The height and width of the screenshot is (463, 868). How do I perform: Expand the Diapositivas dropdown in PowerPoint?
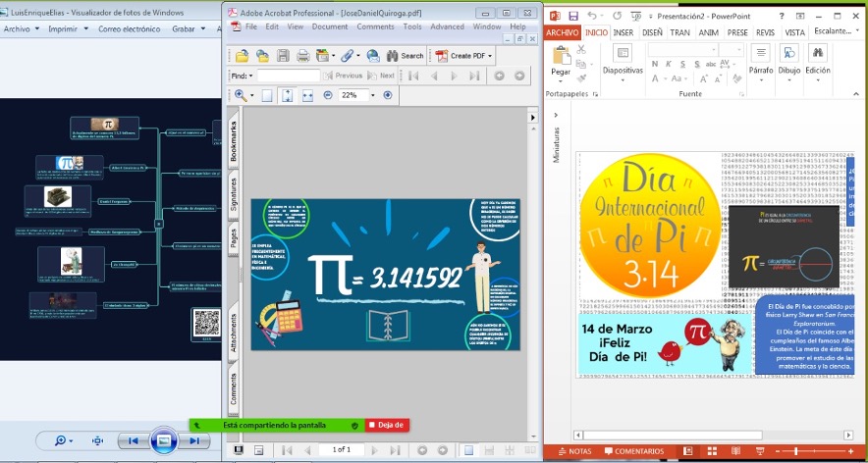(623, 72)
